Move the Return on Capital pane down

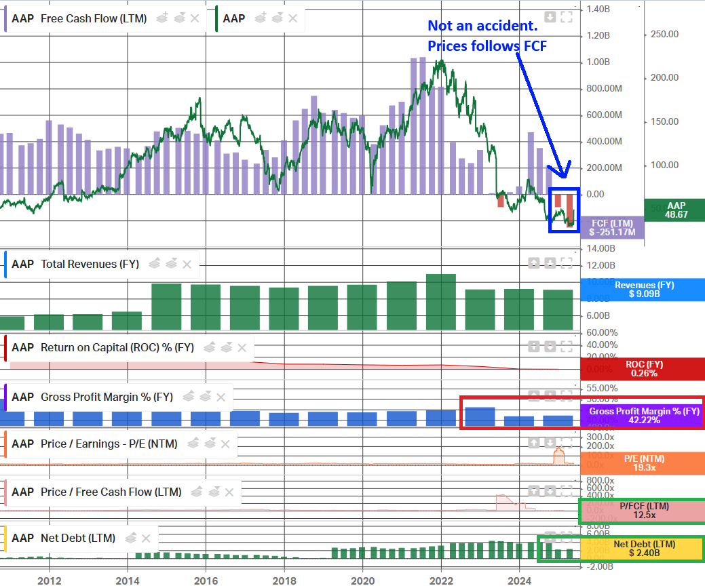[x=550, y=347]
